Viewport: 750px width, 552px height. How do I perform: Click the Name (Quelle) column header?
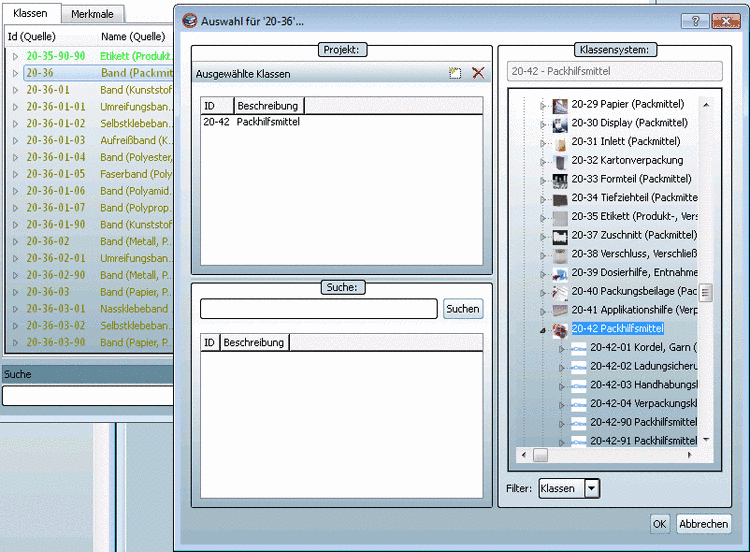coord(135,36)
